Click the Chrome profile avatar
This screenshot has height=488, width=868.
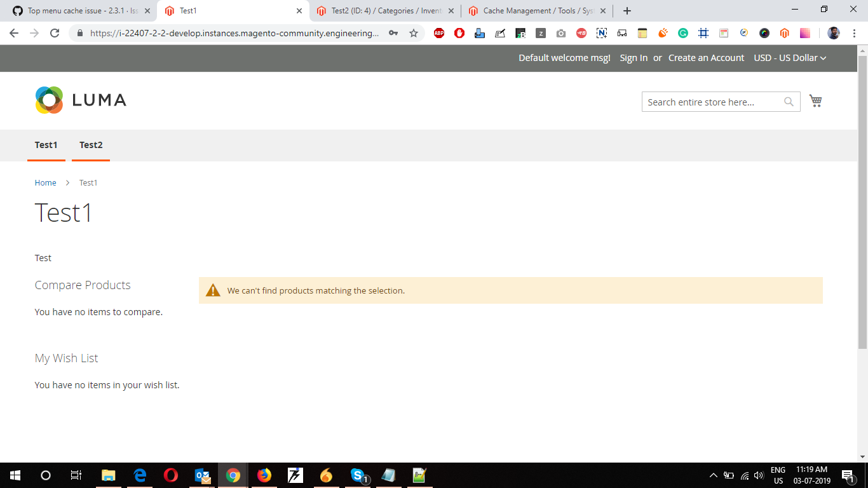pos(833,33)
